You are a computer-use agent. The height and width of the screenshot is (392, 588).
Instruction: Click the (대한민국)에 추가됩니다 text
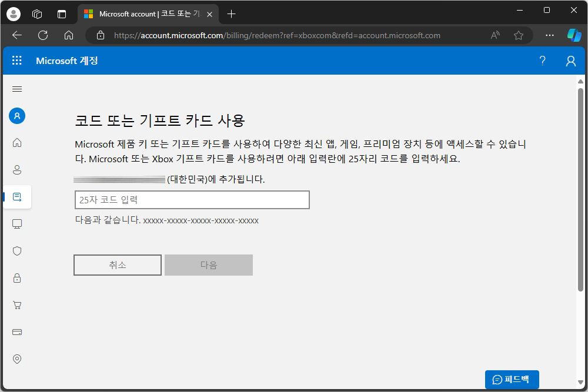[216, 179]
